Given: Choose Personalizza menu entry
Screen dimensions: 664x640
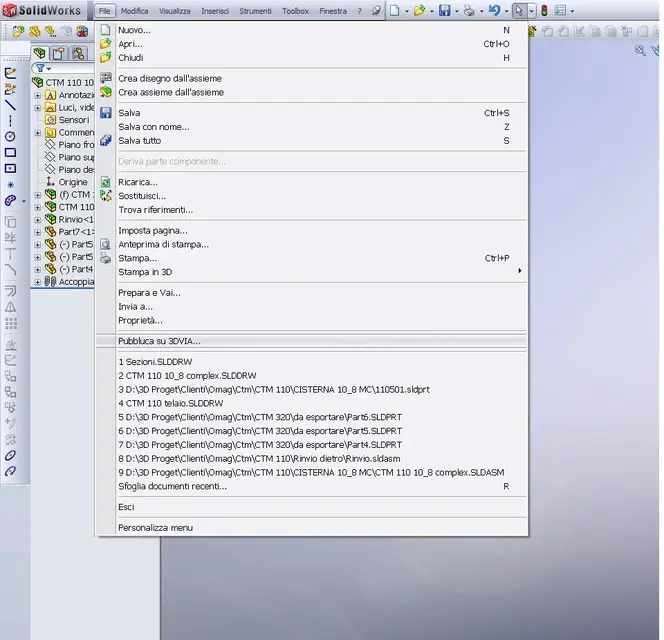Looking at the screenshot, I should tap(312, 528).
